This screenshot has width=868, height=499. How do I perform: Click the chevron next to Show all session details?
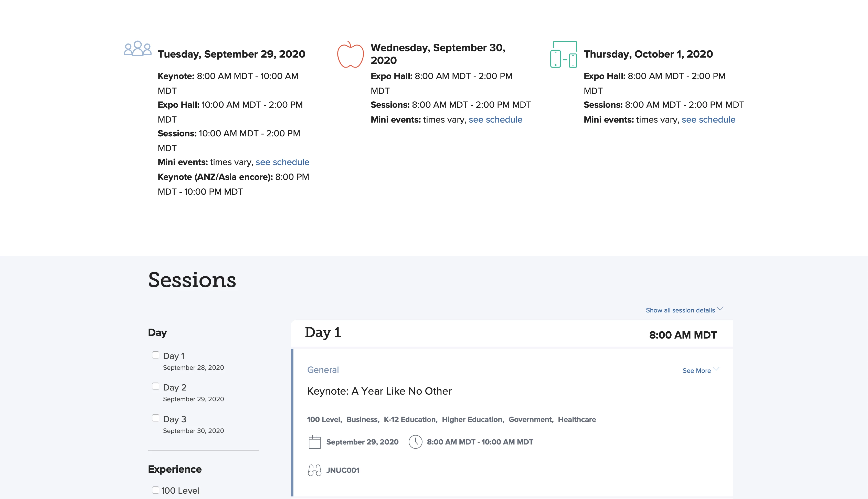[720, 308]
